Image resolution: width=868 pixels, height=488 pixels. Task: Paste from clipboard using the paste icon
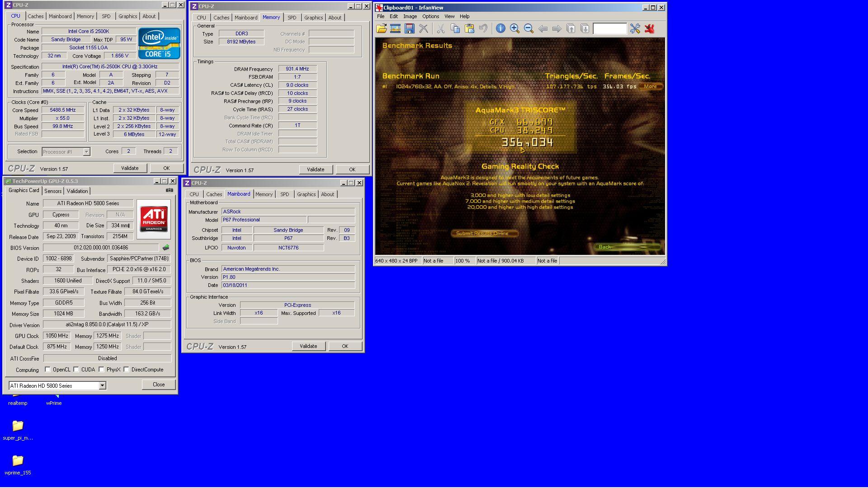click(x=469, y=28)
